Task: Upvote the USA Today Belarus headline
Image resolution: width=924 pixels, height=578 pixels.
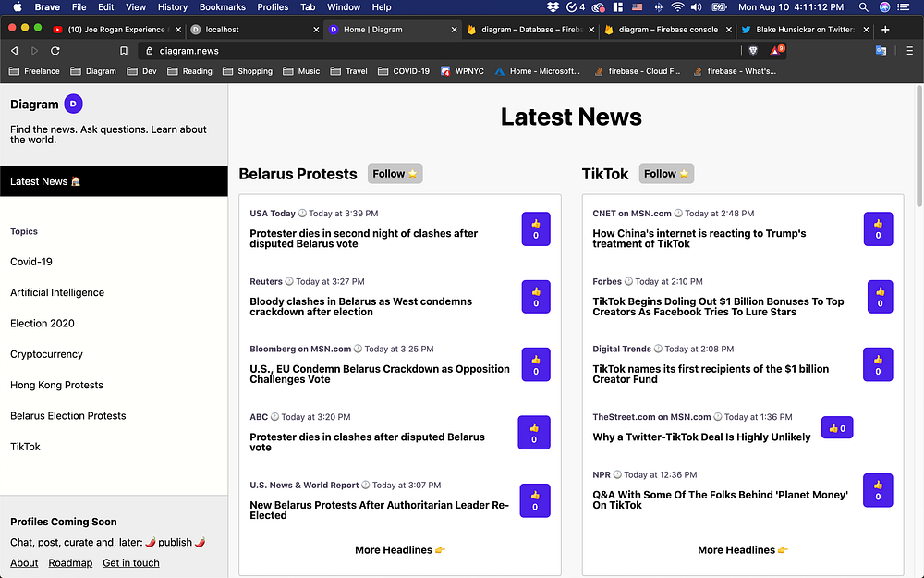Action: 536,229
